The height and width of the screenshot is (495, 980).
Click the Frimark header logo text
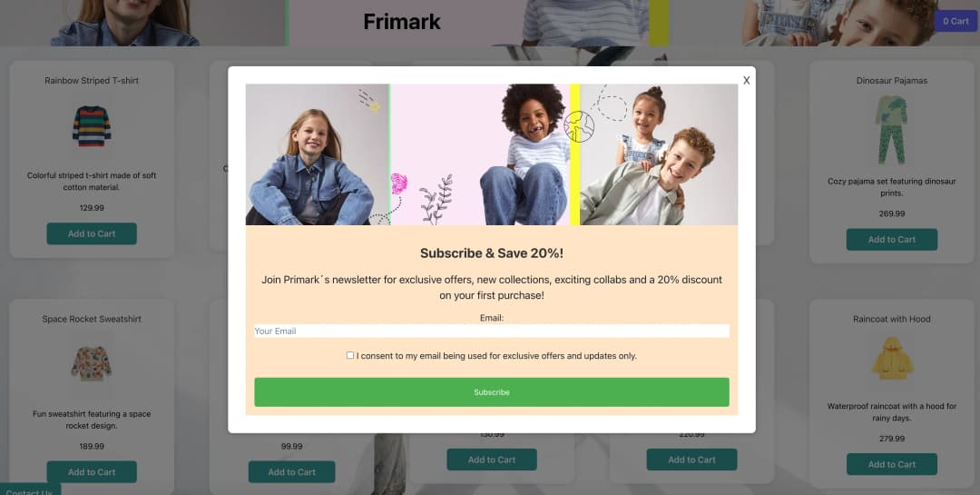[x=402, y=22]
